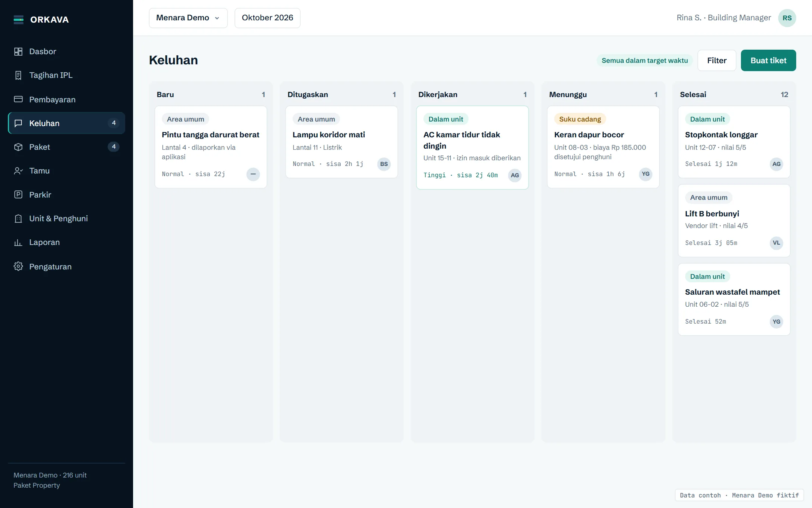Click the Suku cadang tag
Viewport: 812px width, 508px height.
pos(580,119)
